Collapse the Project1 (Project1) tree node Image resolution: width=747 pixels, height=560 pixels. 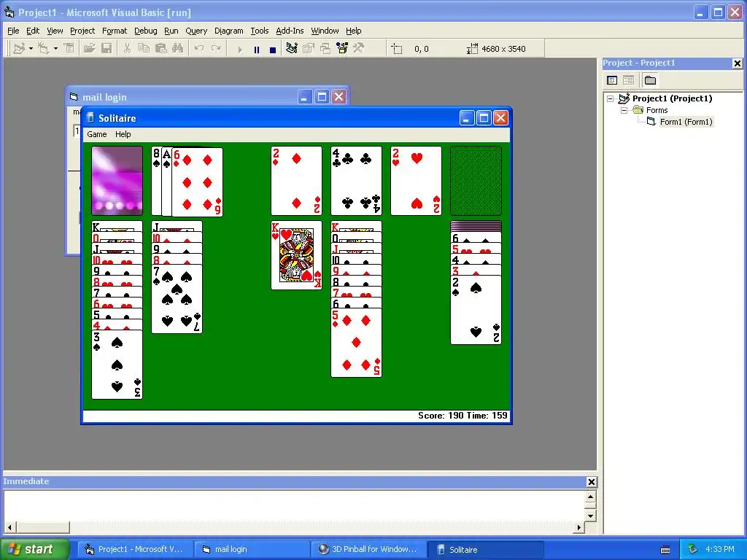pos(610,98)
